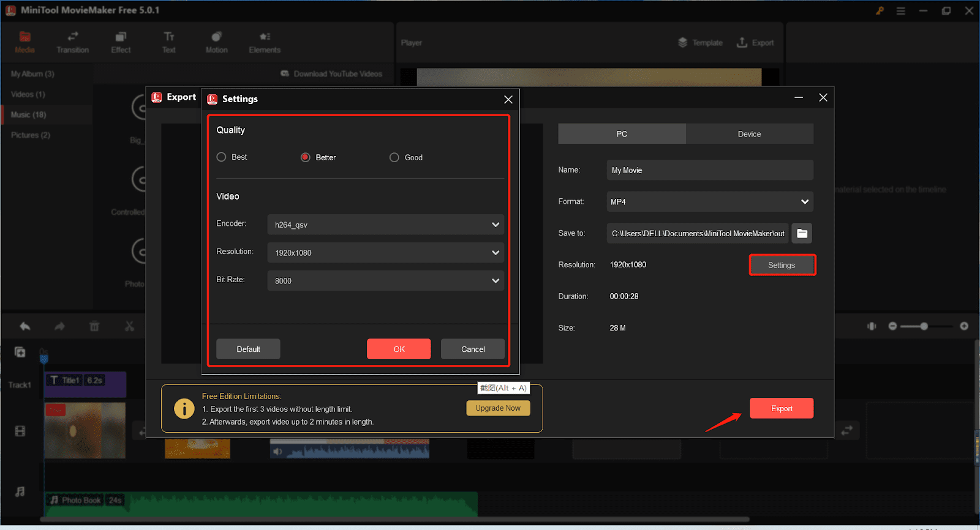This screenshot has width=980, height=530.
Task: Open the Text tab
Action: [169, 42]
